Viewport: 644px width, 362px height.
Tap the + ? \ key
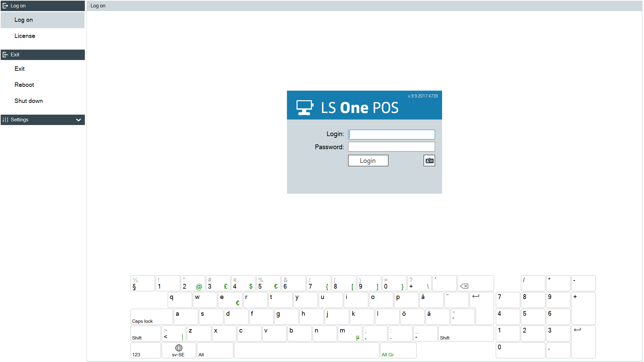coord(419,283)
